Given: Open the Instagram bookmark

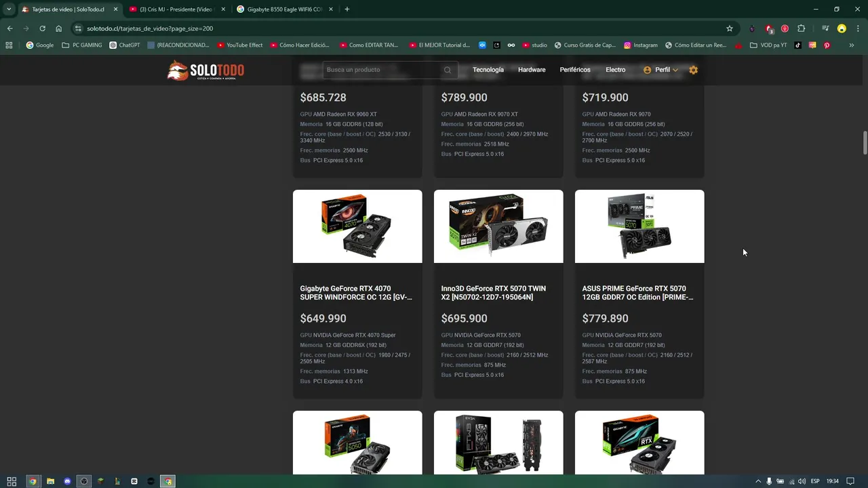Looking at the screenshot, I should click(641, 45).
